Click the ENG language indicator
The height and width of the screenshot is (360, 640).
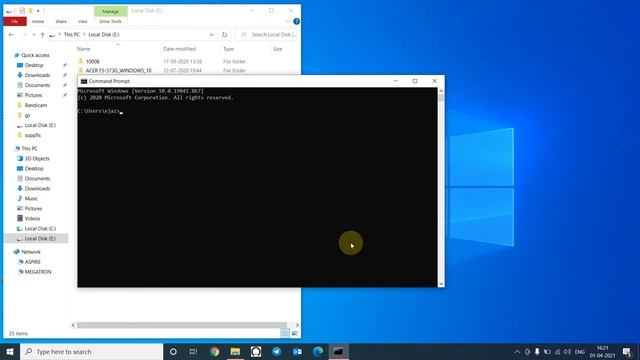pos(580,351)
